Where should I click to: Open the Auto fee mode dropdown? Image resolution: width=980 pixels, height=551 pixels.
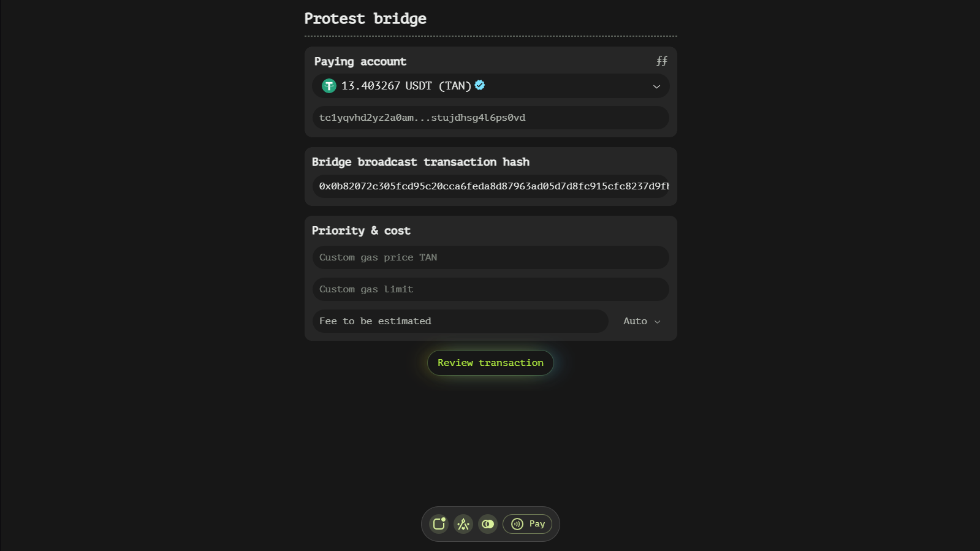[x=641, y=321]
